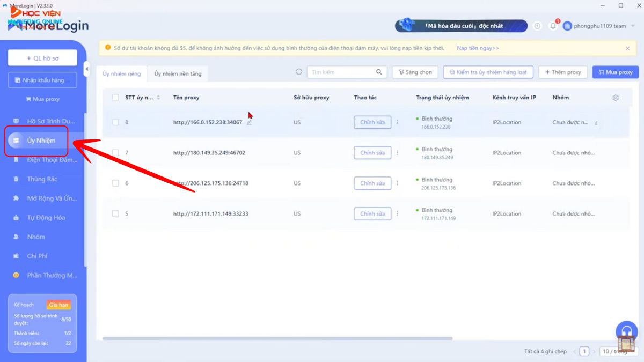Click the + QL hồ sơ button

tap(42, 58)
